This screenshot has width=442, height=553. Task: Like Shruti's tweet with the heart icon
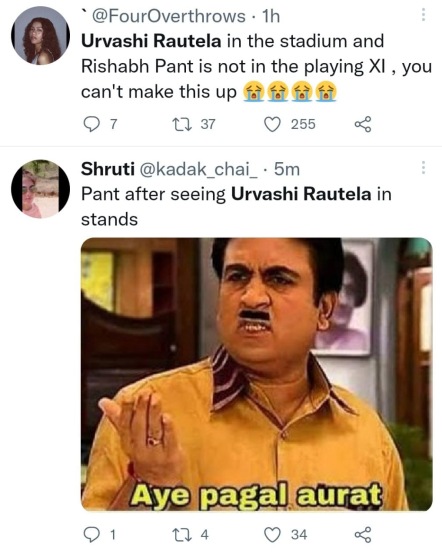272,535
